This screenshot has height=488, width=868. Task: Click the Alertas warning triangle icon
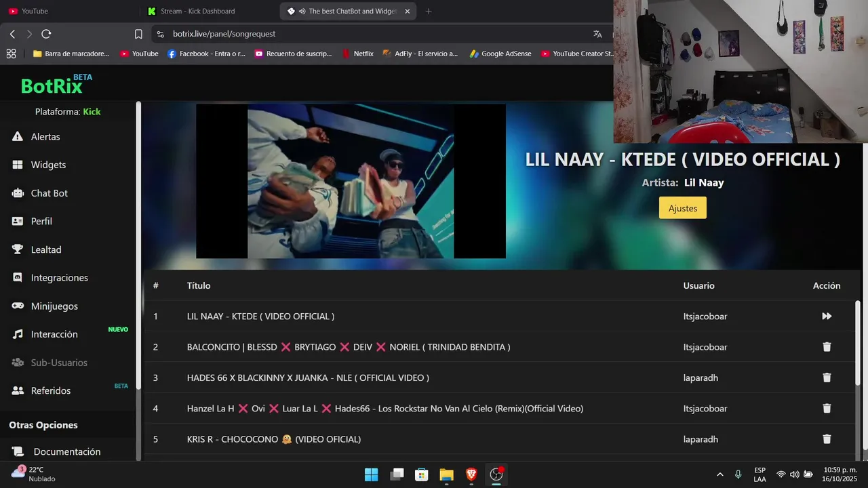pyautogui.click(x=18, y=136)
